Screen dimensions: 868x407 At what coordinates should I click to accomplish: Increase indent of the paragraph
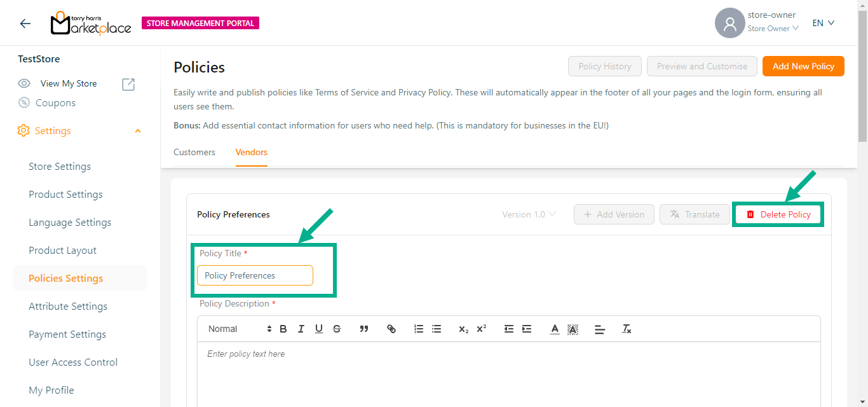[527, 329]
